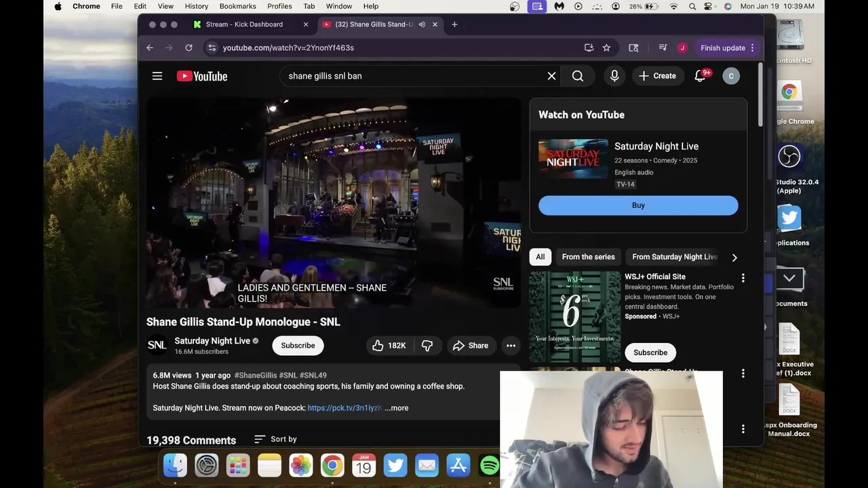Screen dimensions: 868x488
Task: Open Spotlight search in the menu bar
Action: (692, 6)
